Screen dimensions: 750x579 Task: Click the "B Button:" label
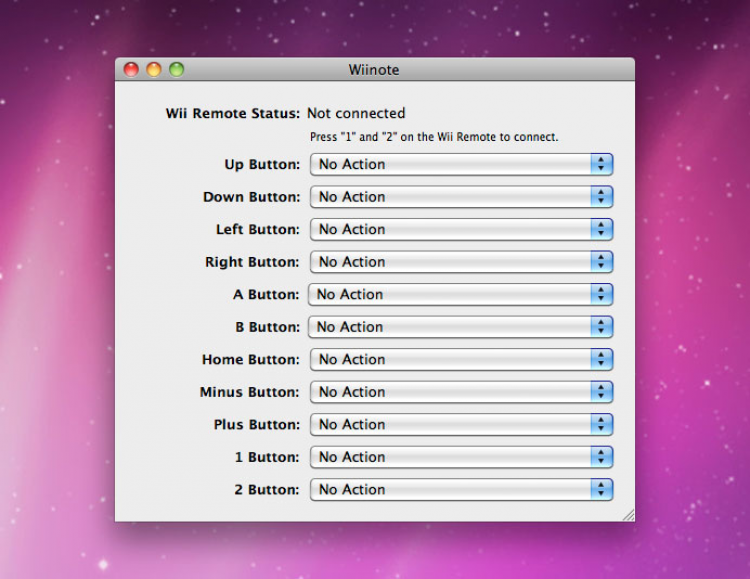267,327
